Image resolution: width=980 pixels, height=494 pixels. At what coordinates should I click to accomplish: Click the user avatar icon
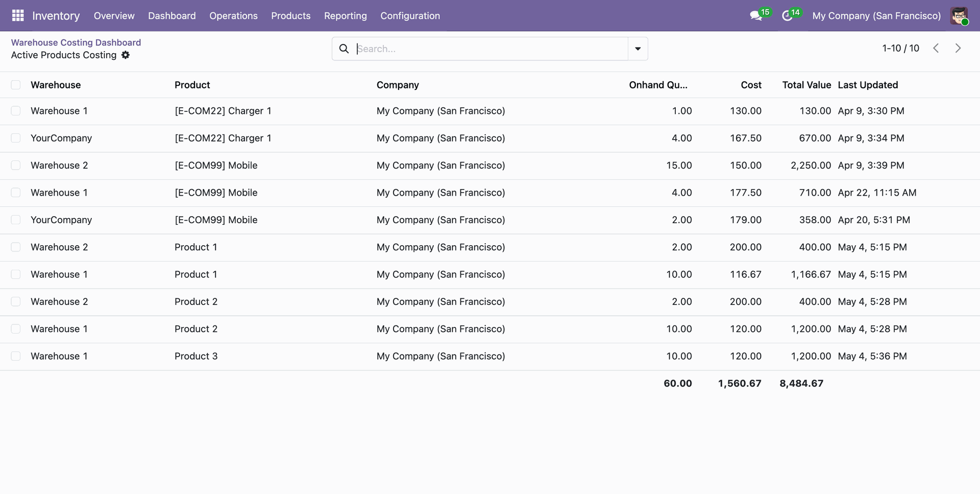[959, 16]
